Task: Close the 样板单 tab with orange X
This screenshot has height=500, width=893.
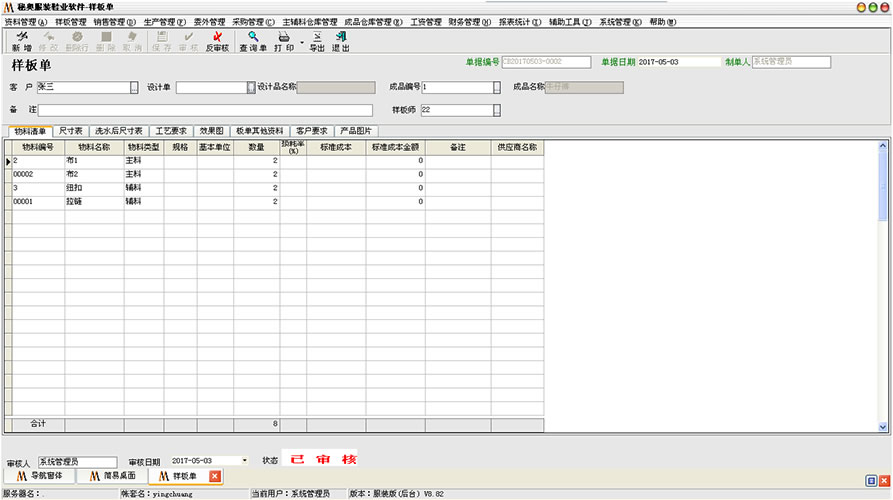Action: click(x=215, y=476)
